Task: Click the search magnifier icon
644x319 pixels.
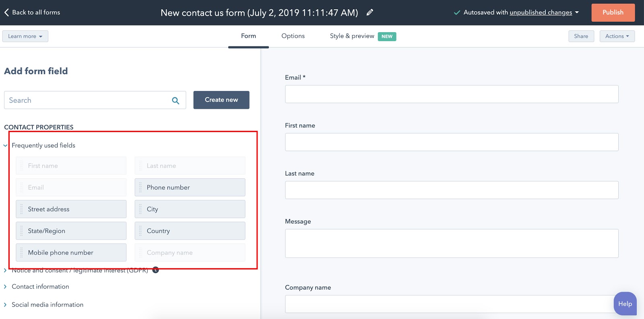Action: [175, 100]
